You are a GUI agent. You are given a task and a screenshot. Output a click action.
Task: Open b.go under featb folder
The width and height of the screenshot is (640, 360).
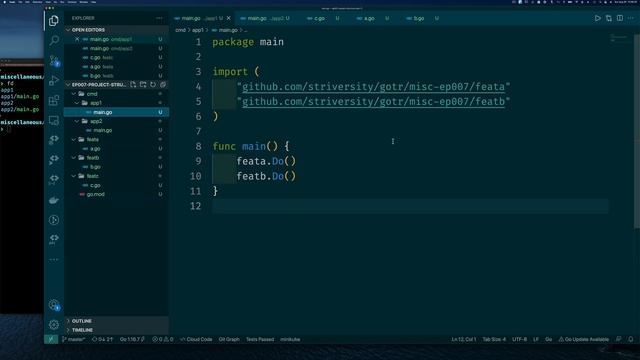95,167
